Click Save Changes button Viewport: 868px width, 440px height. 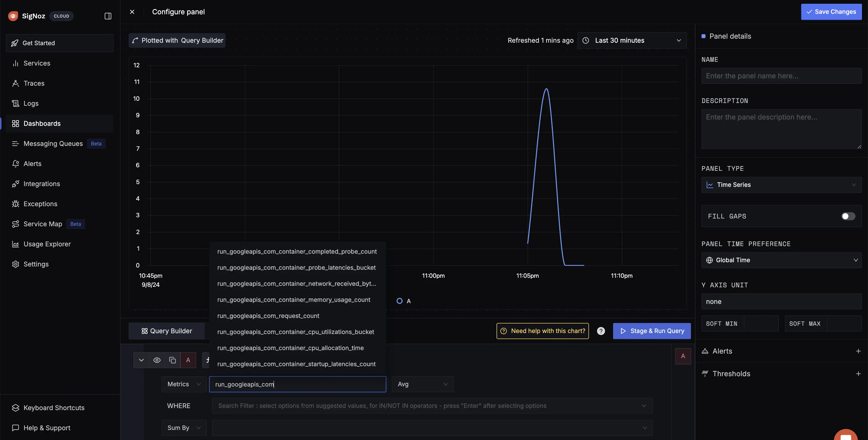831,12
